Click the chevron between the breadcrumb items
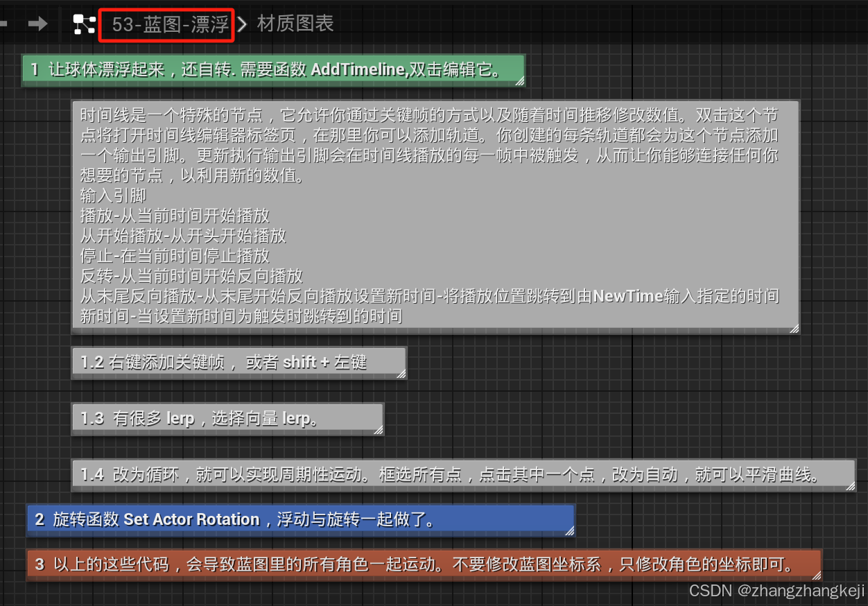The height and width of the screenshot is (606, 868). pyautogui.click(x=241, y=23)
